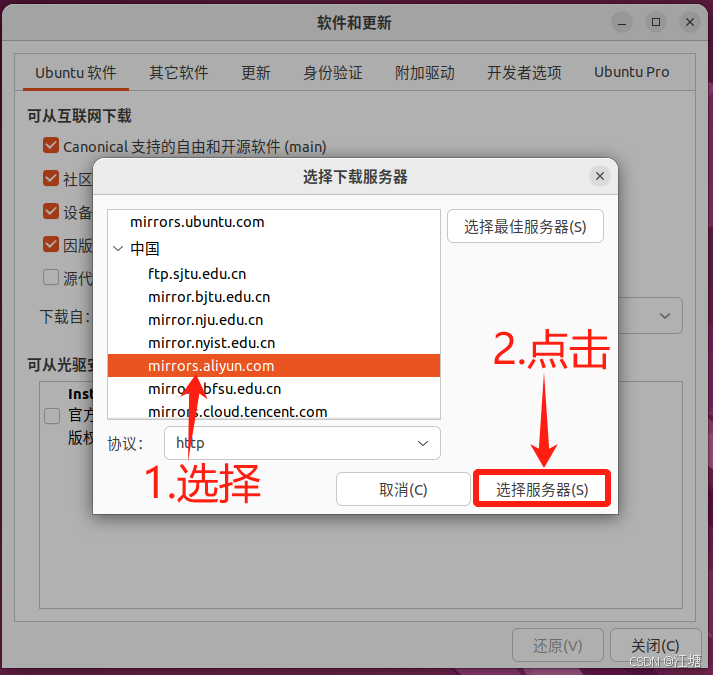This screenshot has height=675, width=713.
Task: Open the 协议 http dropdown
Action: coord(302,443)
